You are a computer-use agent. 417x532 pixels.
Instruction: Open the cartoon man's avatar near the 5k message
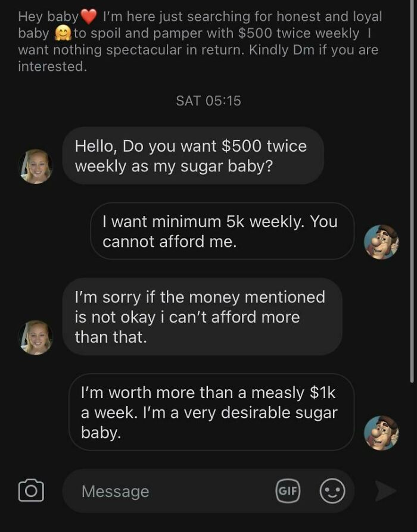point(381,240)
